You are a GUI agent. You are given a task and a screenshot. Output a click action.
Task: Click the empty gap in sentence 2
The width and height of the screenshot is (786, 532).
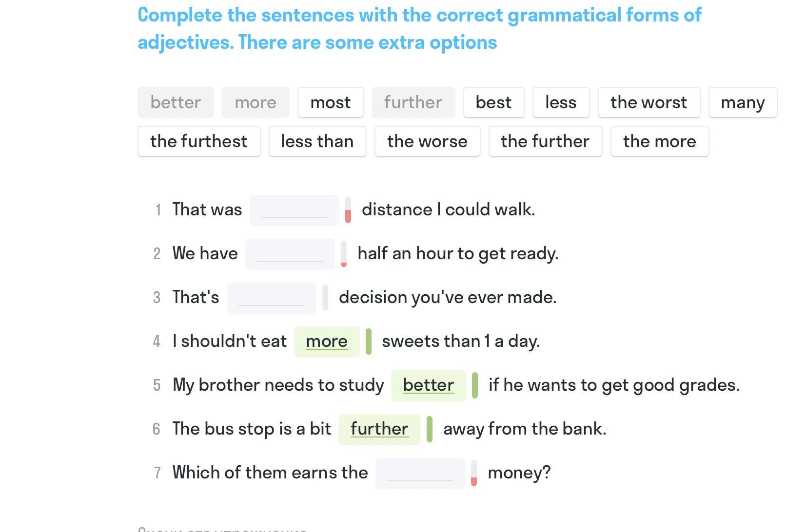290,254
